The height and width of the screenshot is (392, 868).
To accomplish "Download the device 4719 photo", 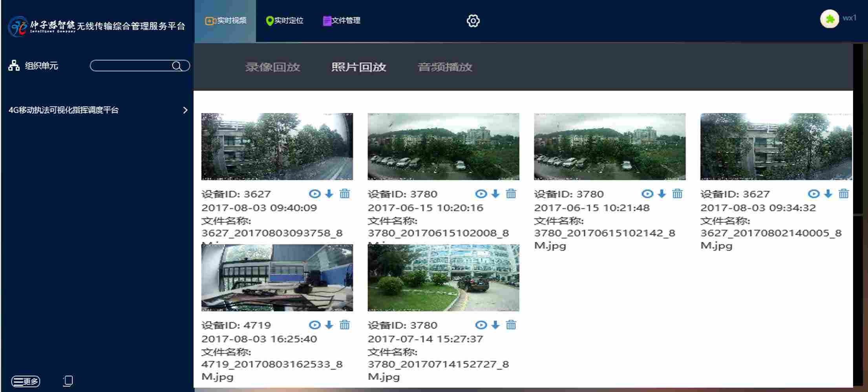I will coord(329,325).
